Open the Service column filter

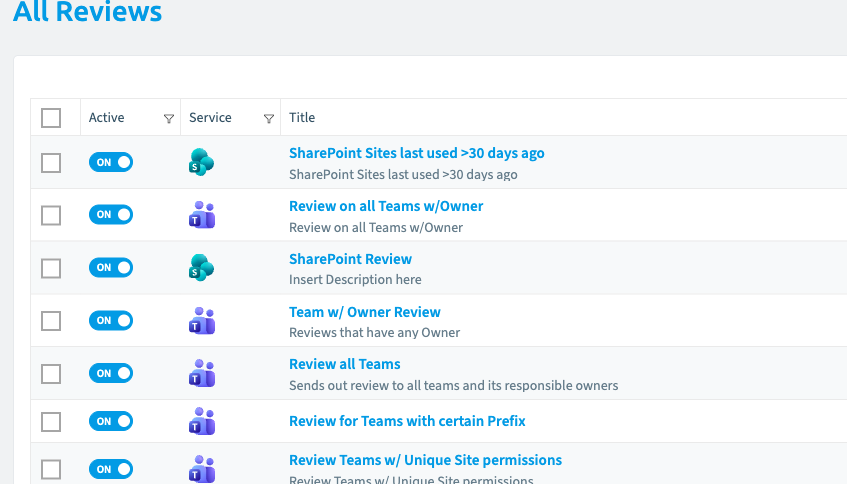pyautogui.click(x=268, y=118)
